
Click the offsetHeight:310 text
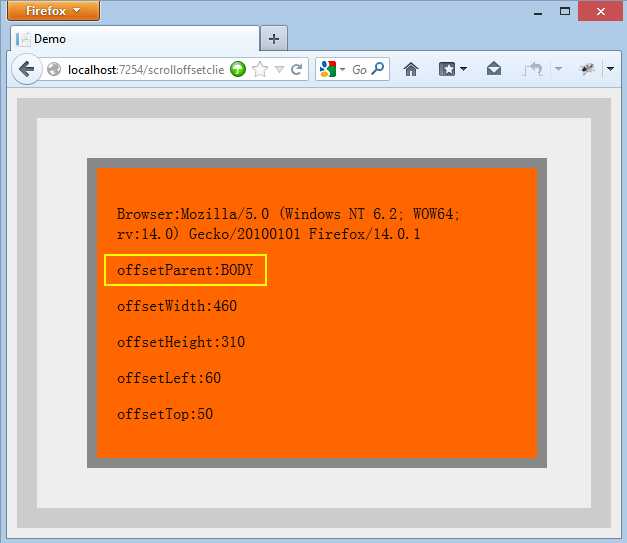click(181, 342)
